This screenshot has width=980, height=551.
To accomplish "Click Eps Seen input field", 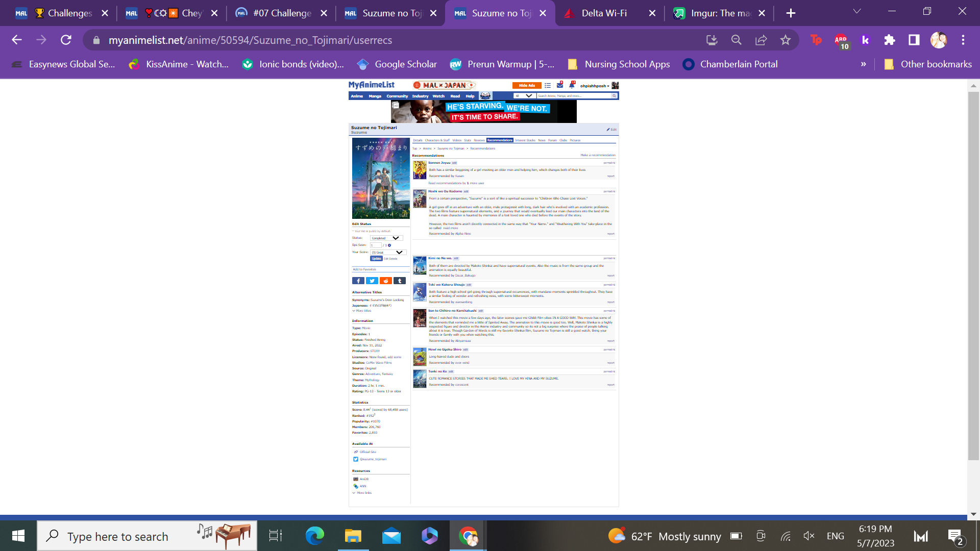I will [376, 245].
